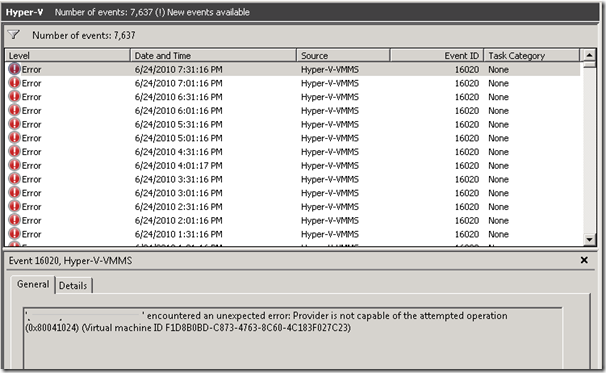The width and height of the screenshot is (606, 373).
Task: Close the Event 16020 preview pane
Action: point(584,260)
